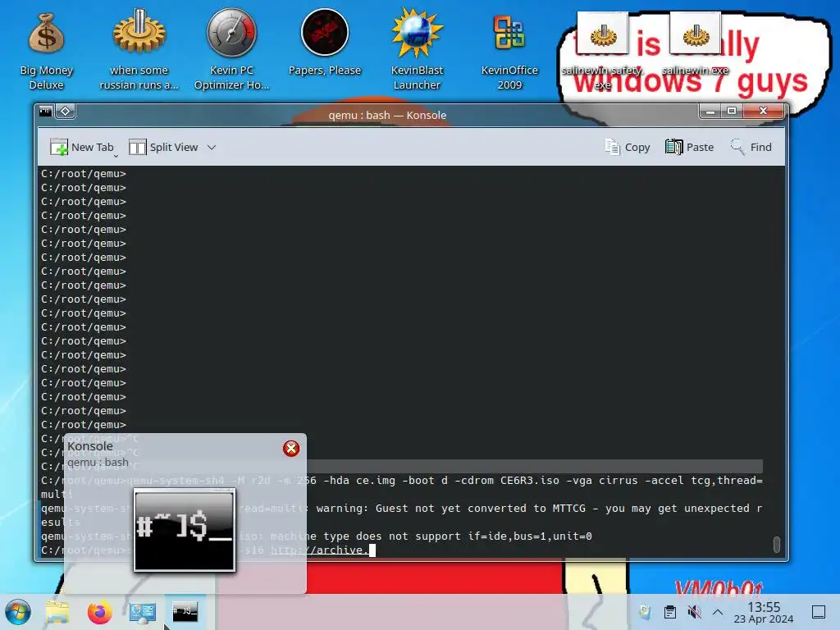
Task: Open clipboard tray icon
Action: click(669, 612)
